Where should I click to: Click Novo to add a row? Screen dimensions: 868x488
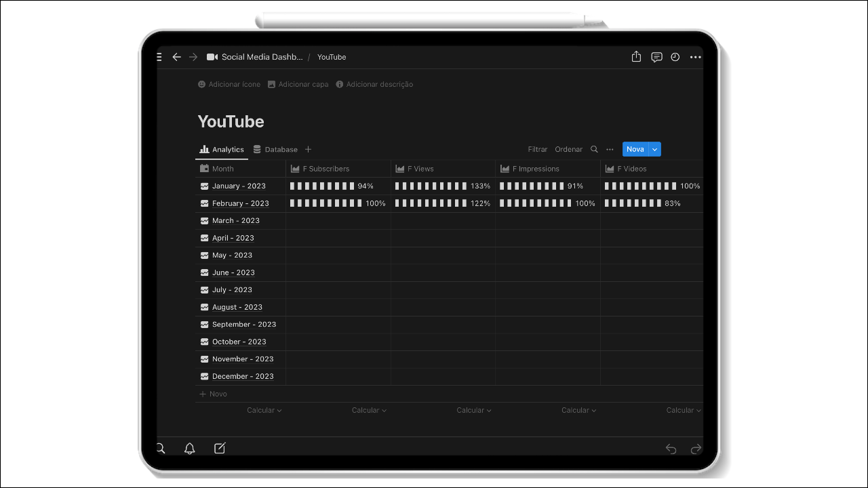(214, 394)
